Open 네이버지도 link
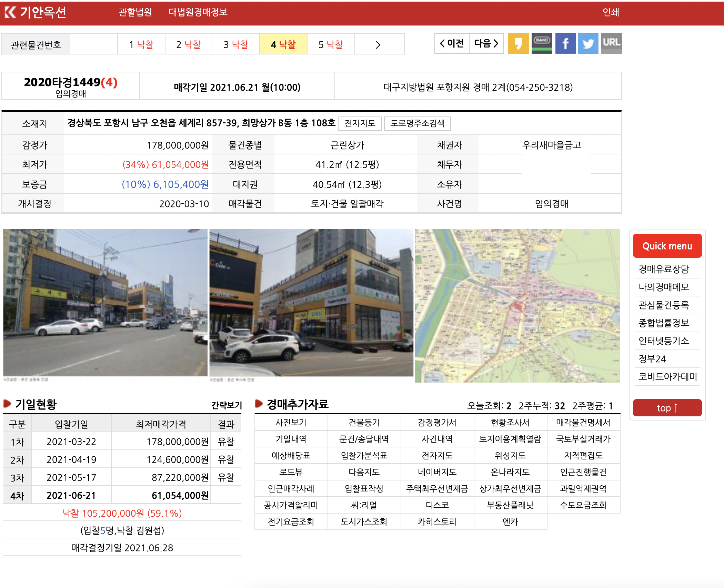 coord(437,472)
